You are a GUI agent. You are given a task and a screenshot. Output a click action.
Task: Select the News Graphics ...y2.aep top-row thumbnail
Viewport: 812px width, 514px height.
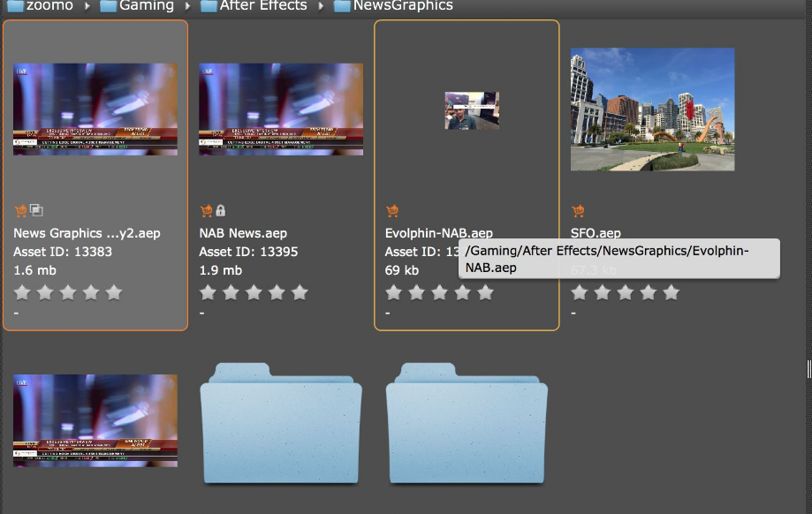click(x=95, y=110)
